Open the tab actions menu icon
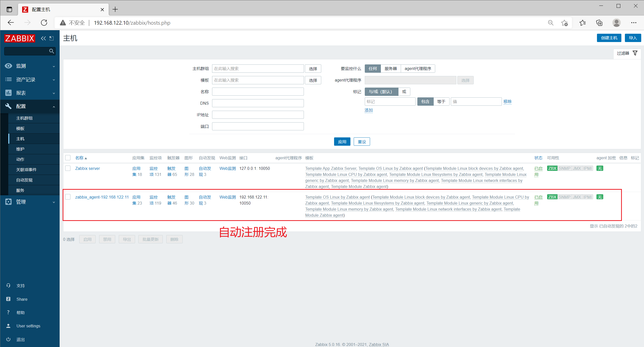Screen dimensions: 644x347 (x=9, y=10)
